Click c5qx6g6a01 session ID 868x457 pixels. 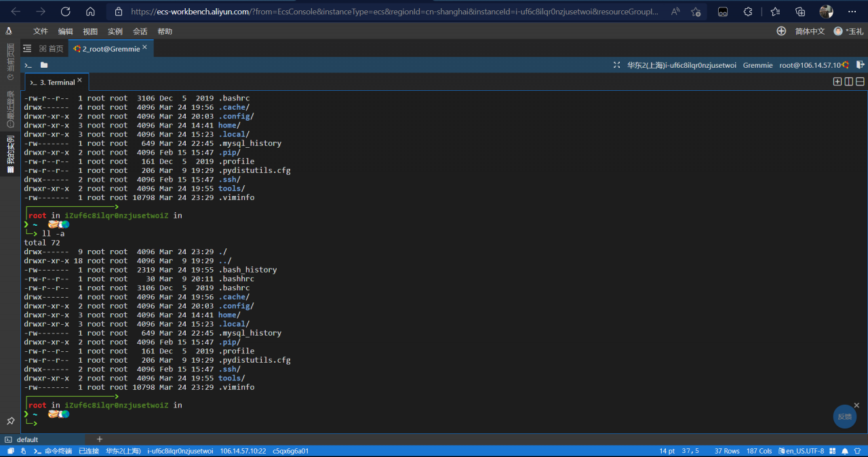tap(290, 451)
